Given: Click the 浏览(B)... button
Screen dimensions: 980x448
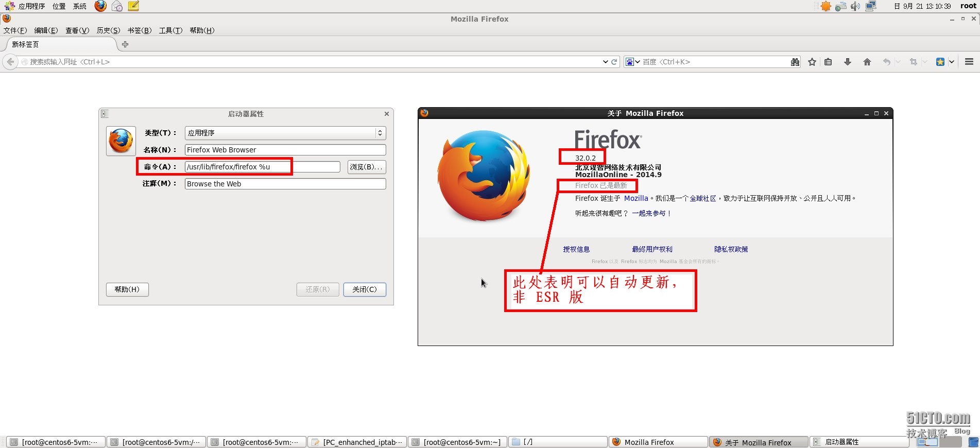Looking at the screenshot, I should point(367,167).
